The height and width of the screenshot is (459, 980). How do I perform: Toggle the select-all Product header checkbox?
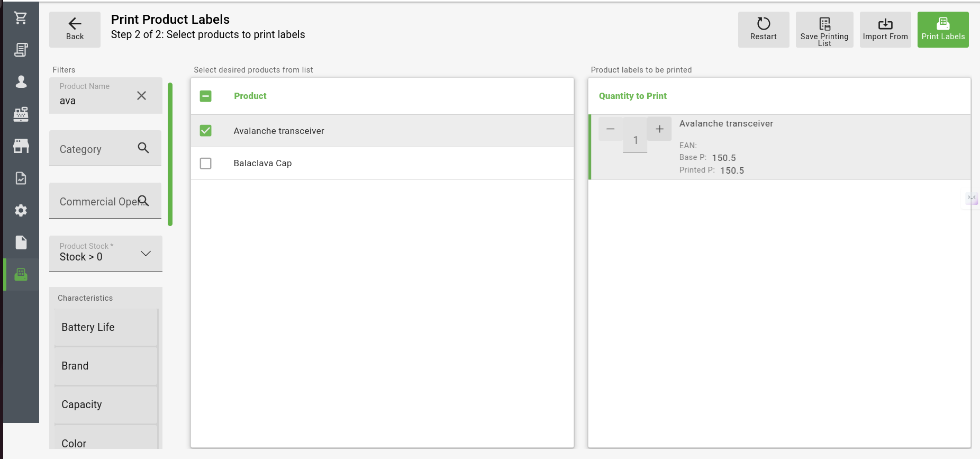tap(206, 96)
